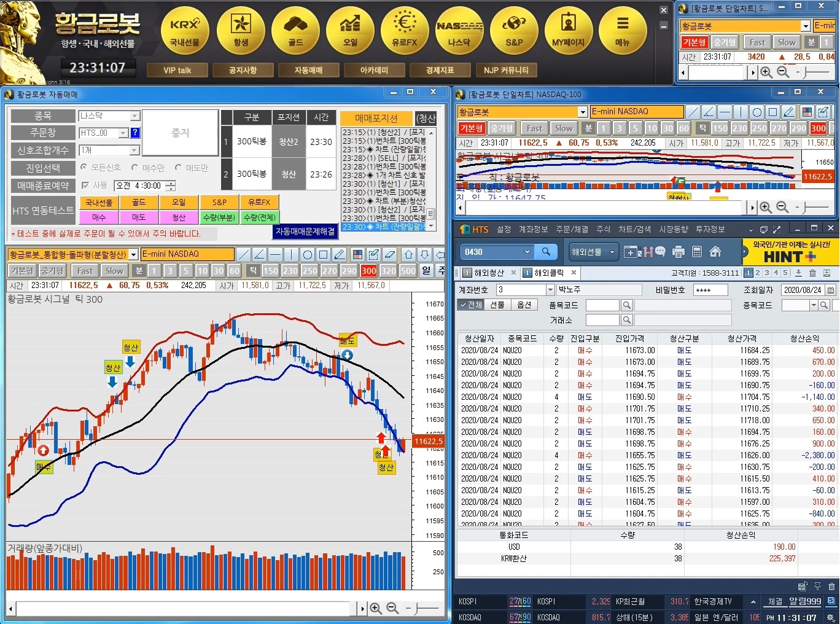Image resolution: width=840 pixels, height=624 pixels.
Task: Toggle the 선물 filter in HTS
Action: pos(497,305)
